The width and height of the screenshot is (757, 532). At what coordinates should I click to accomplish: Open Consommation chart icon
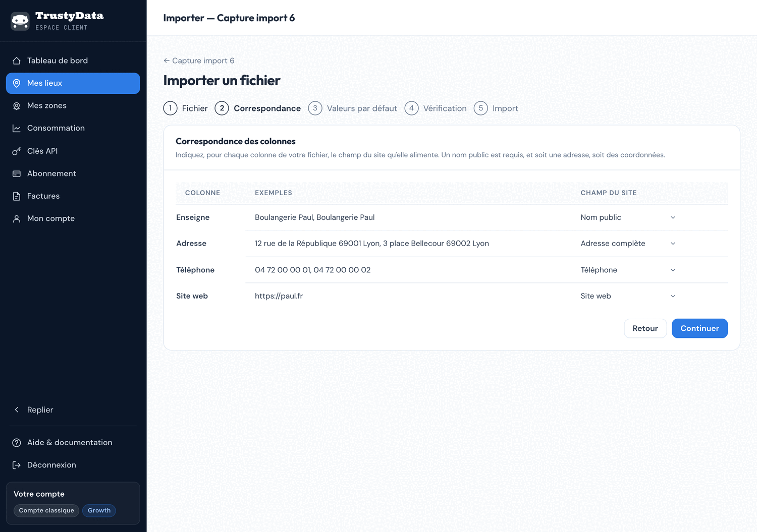coord(17,128)
